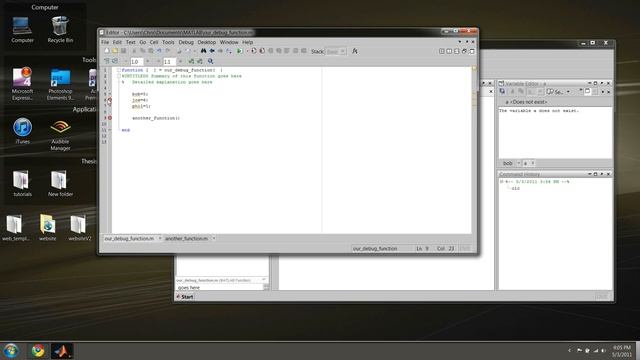Open the run button dropdown arrow
Image resolution: width=640 pixels, height=360 pixels.
coord(247,51)
